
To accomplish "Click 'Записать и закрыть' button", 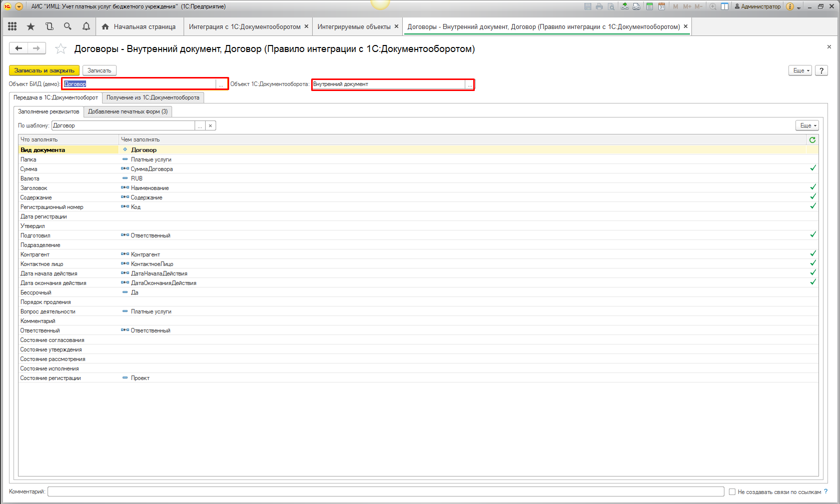I will [44, 70].
